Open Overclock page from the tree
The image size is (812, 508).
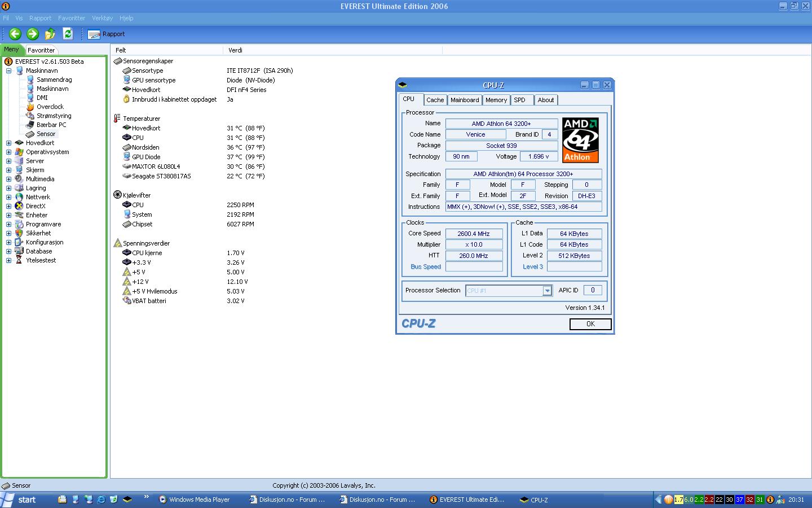click(x=50, y=107)
